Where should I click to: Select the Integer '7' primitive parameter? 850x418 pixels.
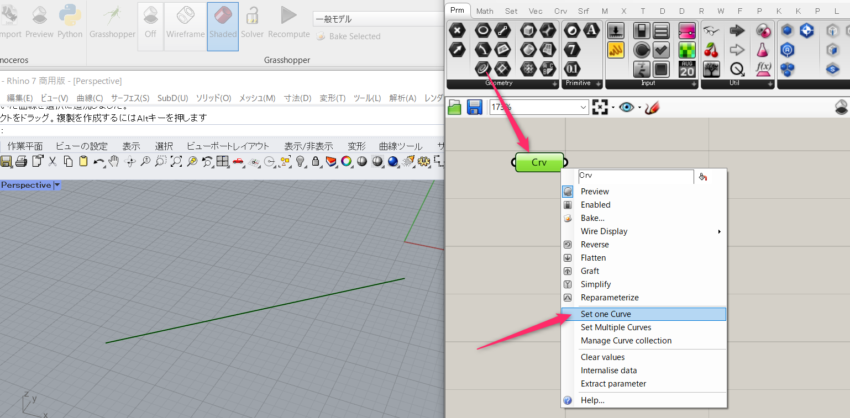[x=572, y=49]
